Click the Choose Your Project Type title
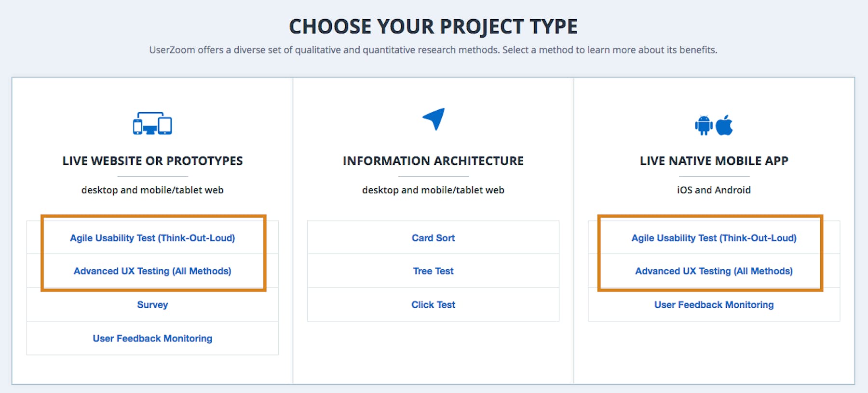 coord(433,26)
